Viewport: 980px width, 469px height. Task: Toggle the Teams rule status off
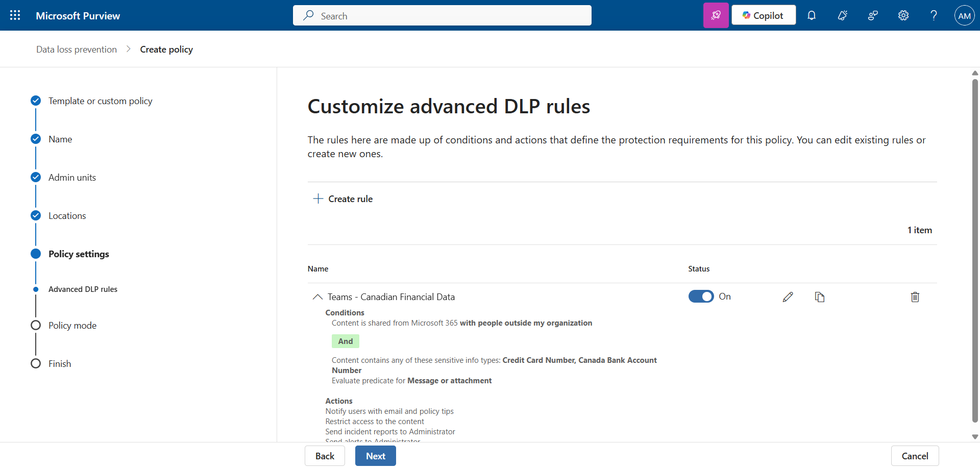point(701,297)
